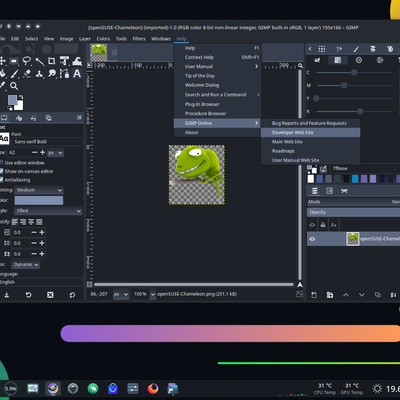Open the Colors menu
The image size is (400, 400).
(103, 39)
